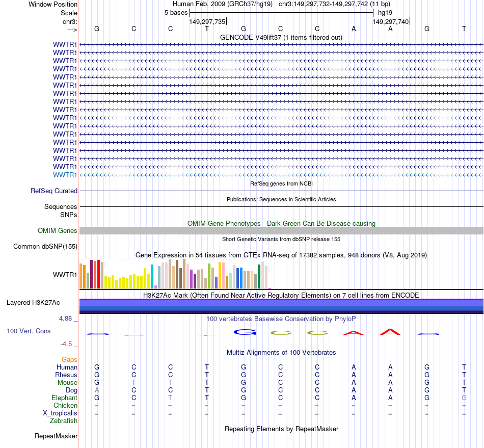Image resolution: width=484 pixels, height=448 pixels.
Task: Open the H3K27Ac Mark track title
Action: [x=281, y=295]
